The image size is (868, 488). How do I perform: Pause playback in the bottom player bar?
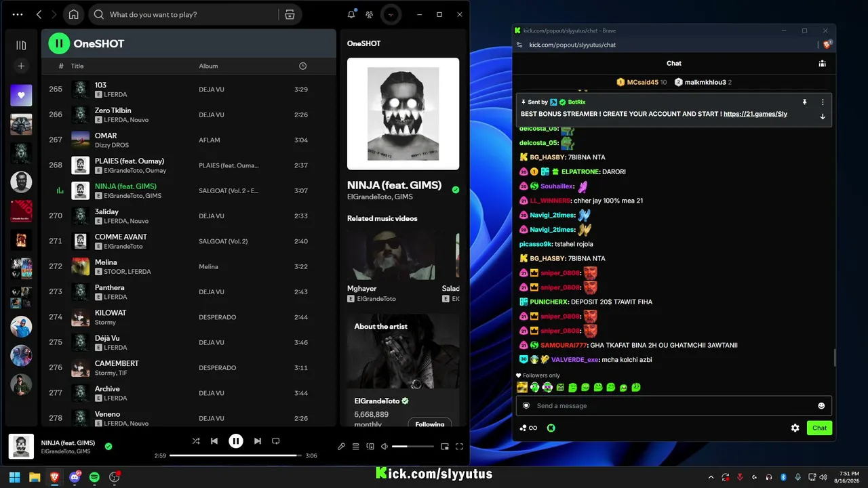(236, 441)
